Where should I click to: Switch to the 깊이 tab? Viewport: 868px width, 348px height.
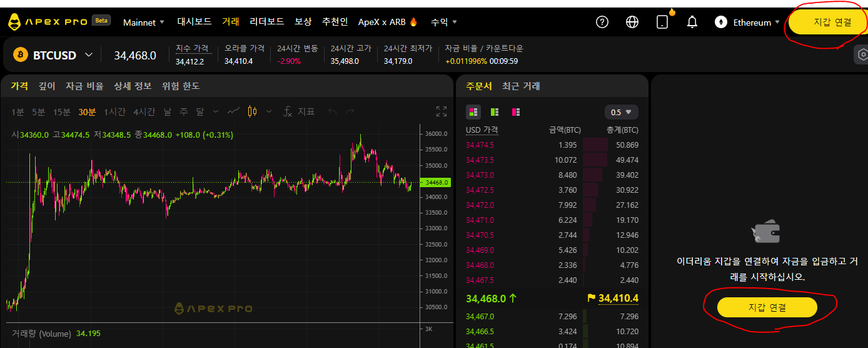pyautogui.click(x=47, y=86)
